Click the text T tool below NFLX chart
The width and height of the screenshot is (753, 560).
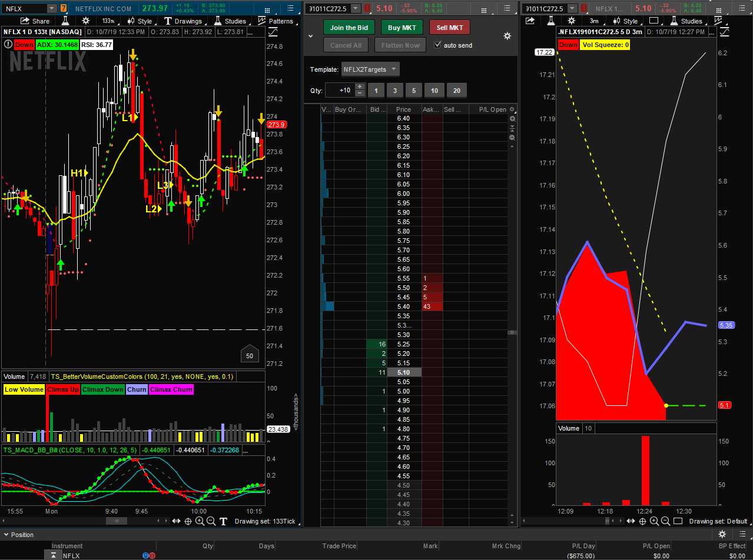[224, 521]
